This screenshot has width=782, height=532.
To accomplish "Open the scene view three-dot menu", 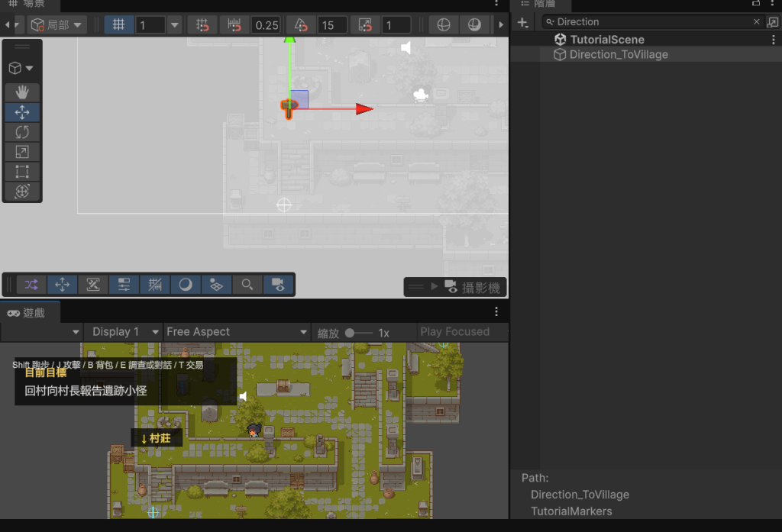I will (496, 3).
